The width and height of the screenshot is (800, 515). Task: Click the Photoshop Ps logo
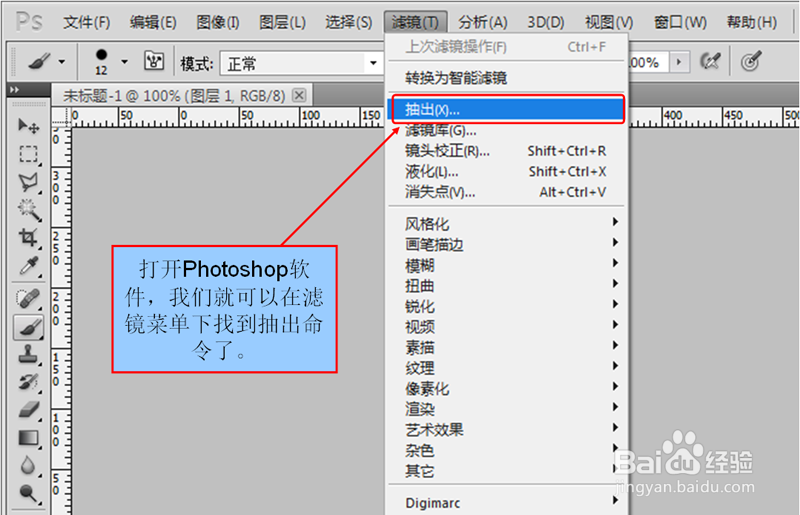pyautogui.click(x=30, y=22)
